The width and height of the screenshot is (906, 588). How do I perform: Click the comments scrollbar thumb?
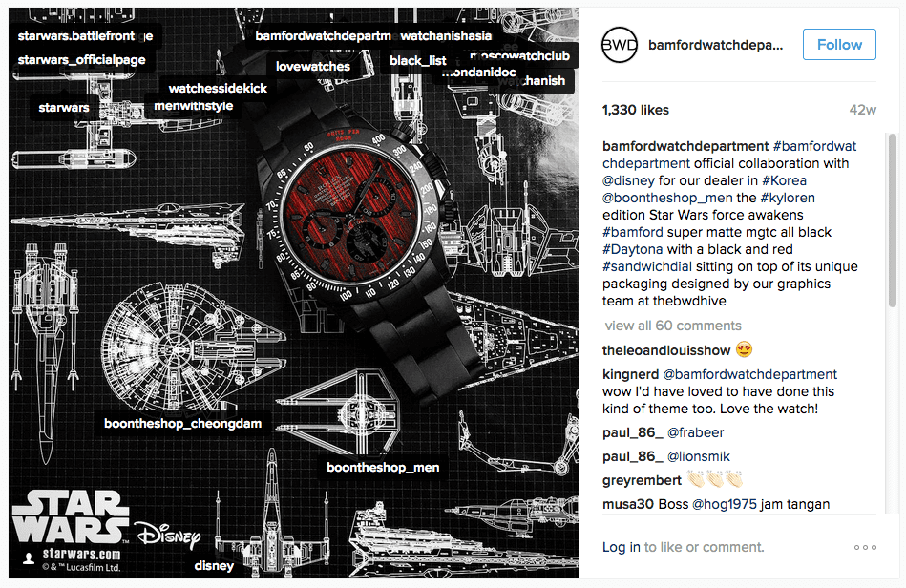(892, 220)
